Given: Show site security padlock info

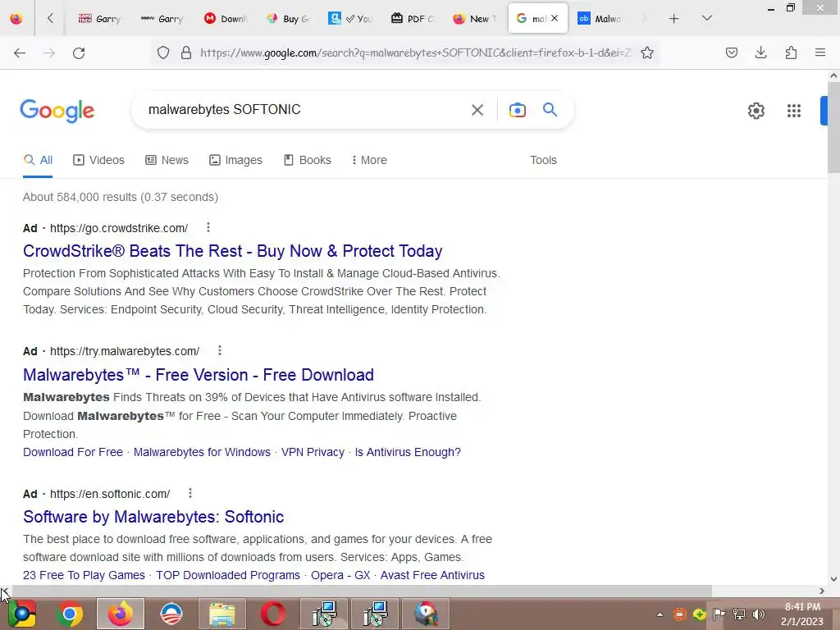Looking at the screenshot, I should tap(186, 52).
